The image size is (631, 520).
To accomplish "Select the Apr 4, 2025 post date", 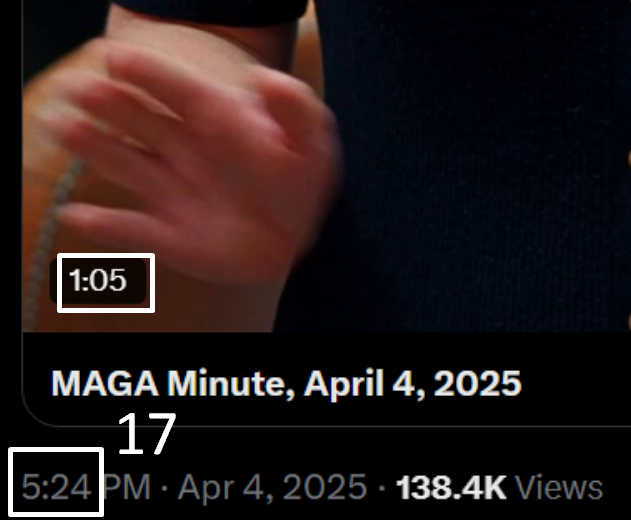I will (x=272, y=487).
